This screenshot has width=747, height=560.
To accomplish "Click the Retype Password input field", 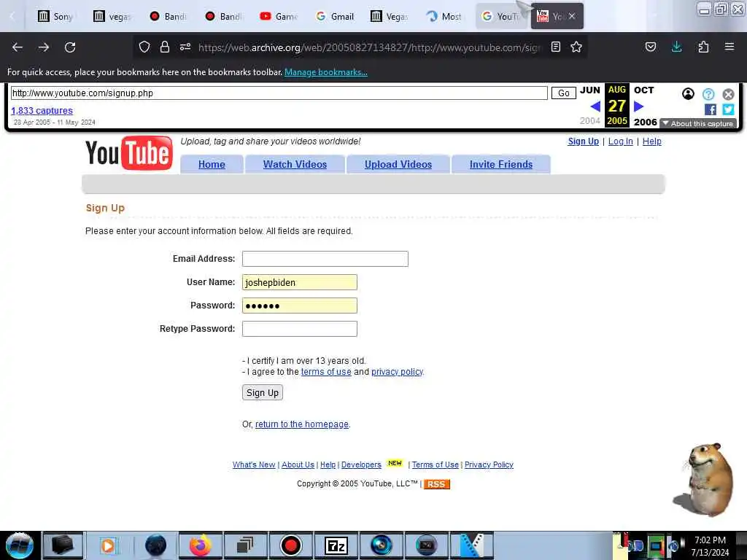I will click(300, 329).
